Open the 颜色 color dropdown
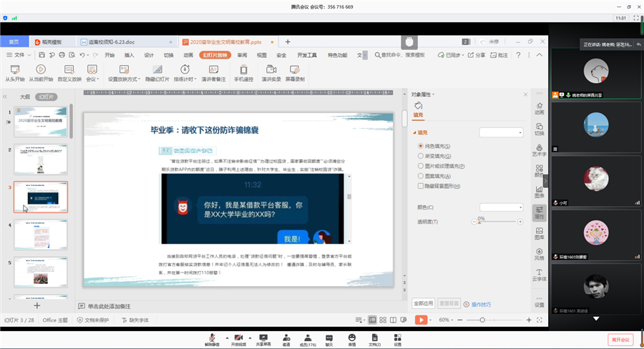Image resolution: width=644 pixels, height=349 pixels. click(501, 207)
